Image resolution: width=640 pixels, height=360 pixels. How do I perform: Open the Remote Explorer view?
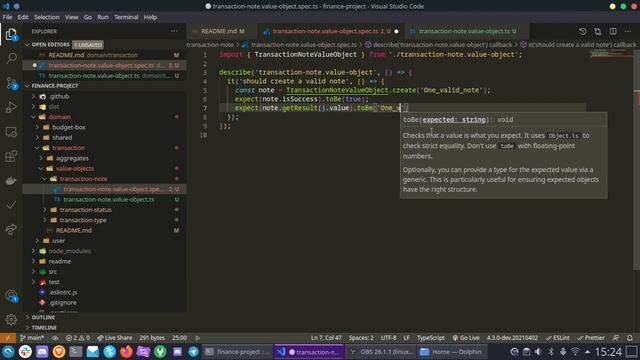coord(11,132)
